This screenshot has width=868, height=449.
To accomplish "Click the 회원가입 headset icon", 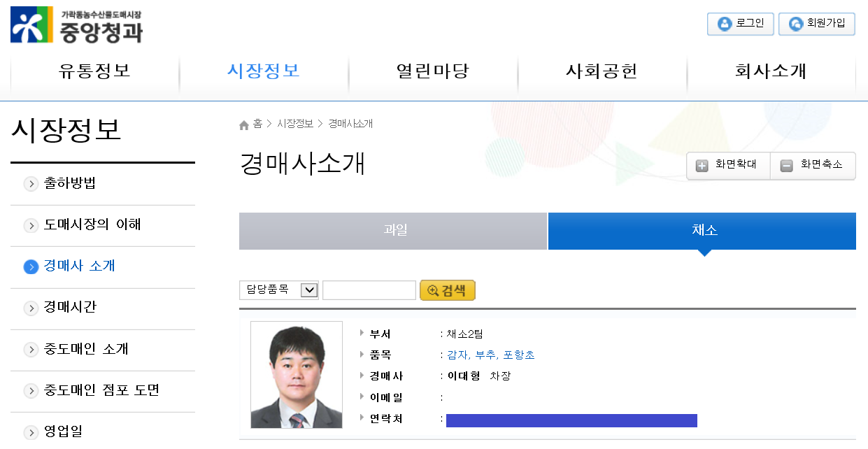I will click(796, 24).
